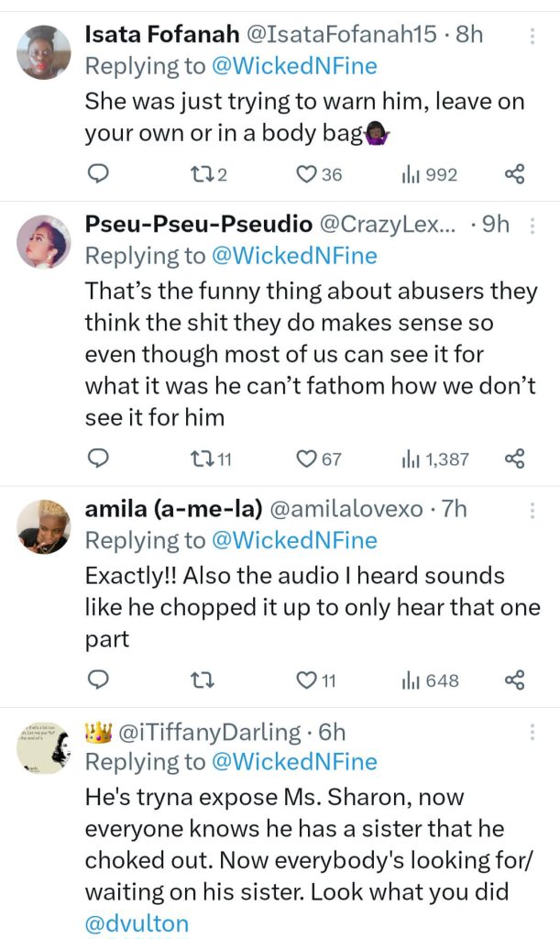Reply to amila's tweet about the audio
The height and width of the screenshot is (939, 560).
pyautogui.click(x=98, y=680)
